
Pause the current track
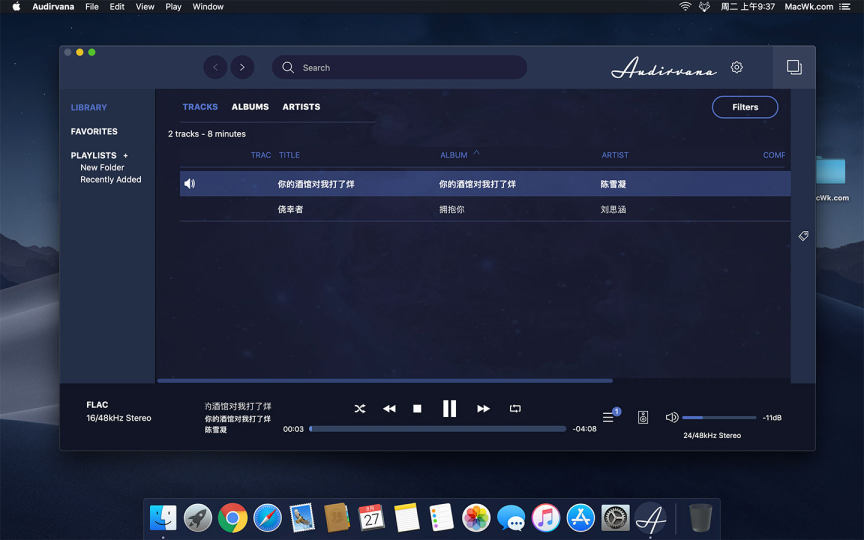click(x=450, y=408)
